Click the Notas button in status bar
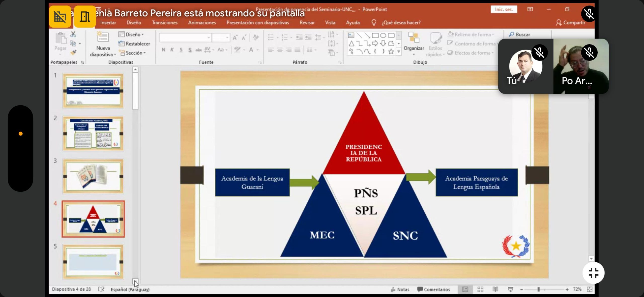The image size is (644, 297). coord(400,289)
